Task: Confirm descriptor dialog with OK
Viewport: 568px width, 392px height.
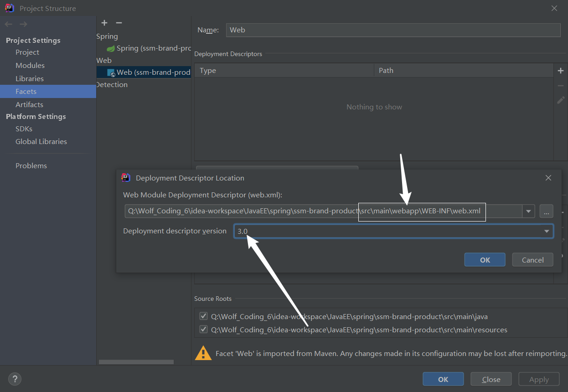Action: pos(485,260)
